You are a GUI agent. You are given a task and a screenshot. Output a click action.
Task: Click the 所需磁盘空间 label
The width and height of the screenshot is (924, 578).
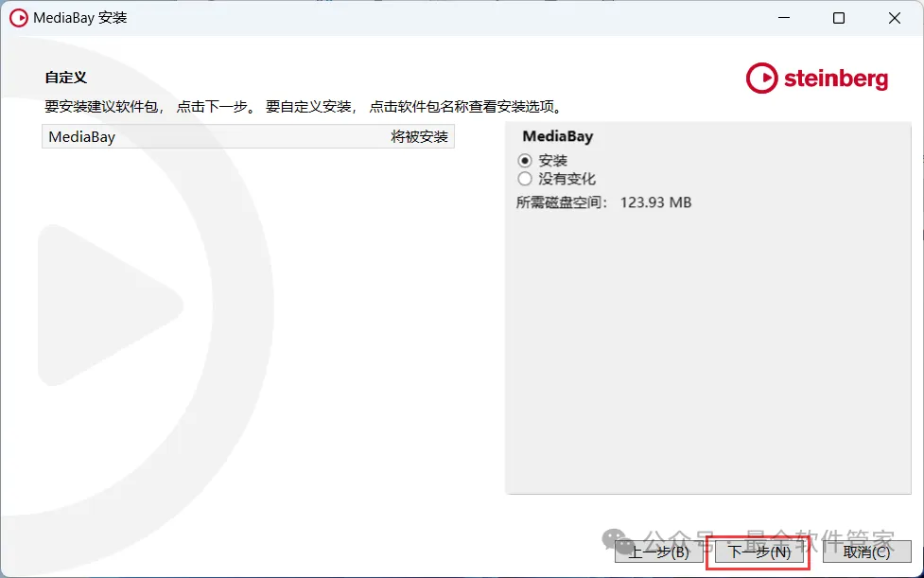tap(560, 202)
